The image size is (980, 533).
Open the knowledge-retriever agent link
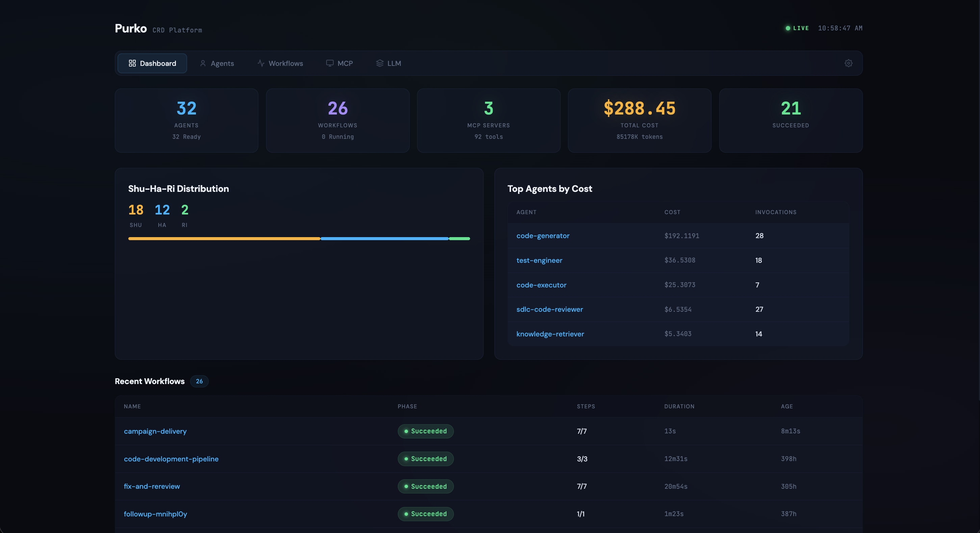click(x=550, y=334)
